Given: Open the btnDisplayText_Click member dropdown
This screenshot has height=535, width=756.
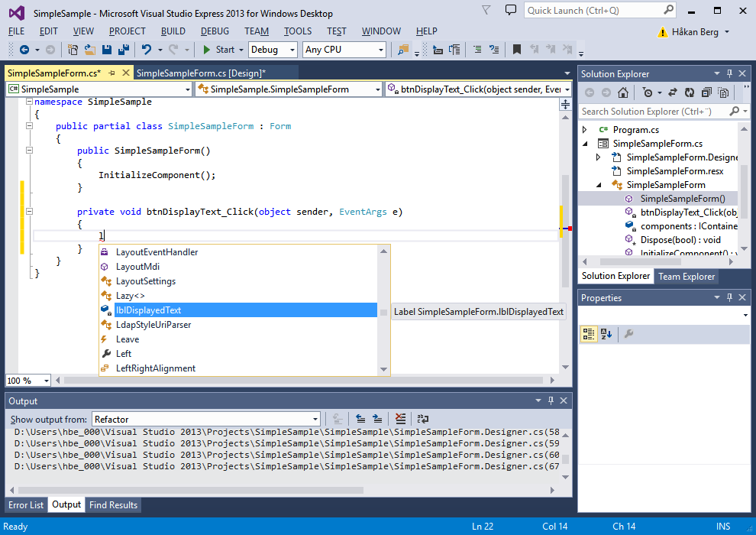Looking at the screenshot, I should coord(478,89).
